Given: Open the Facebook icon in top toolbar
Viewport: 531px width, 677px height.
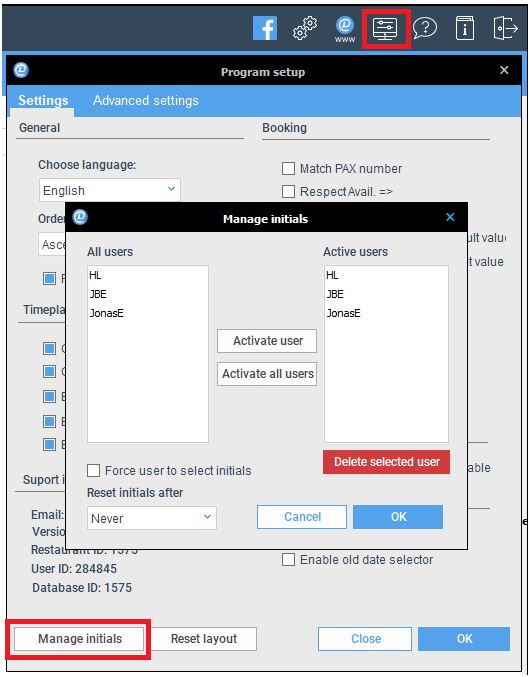Looking at the screenshot, I should pyautogui.click(x=265, y=28).
